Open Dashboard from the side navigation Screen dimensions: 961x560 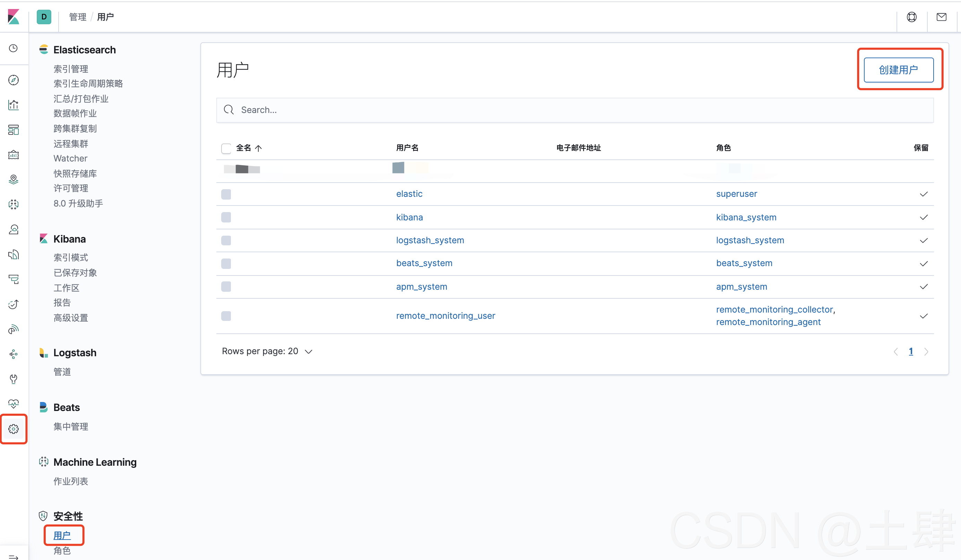13,130
